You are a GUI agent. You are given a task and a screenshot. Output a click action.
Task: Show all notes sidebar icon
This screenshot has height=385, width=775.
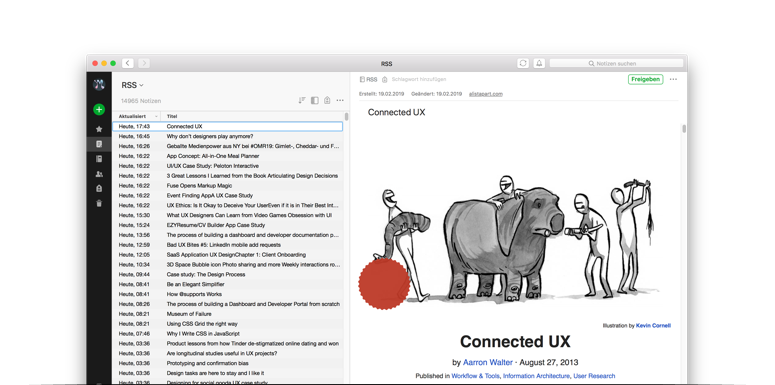click(99, 144)
